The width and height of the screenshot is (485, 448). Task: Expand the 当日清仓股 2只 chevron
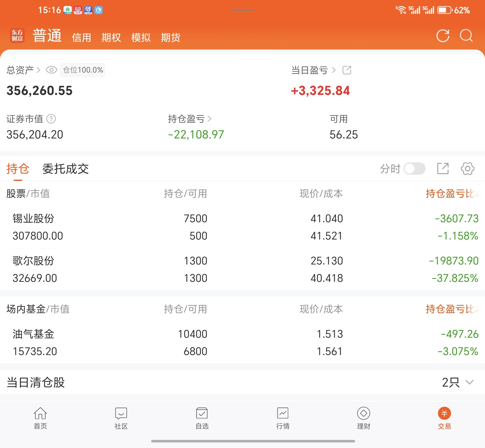click(x=469, y=382)
